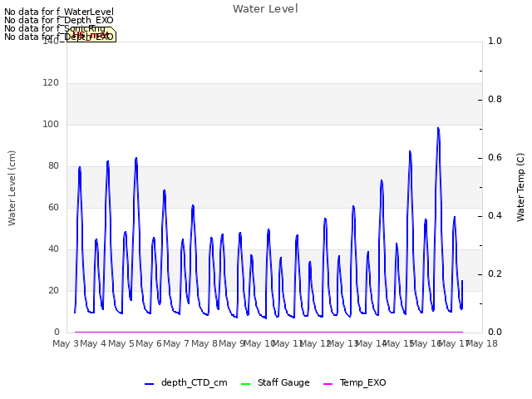Image resolution: width=532 pixels, height=399 pixels.
Task: Click the 0.0 right y-axis label
Action: pos(495,332)
